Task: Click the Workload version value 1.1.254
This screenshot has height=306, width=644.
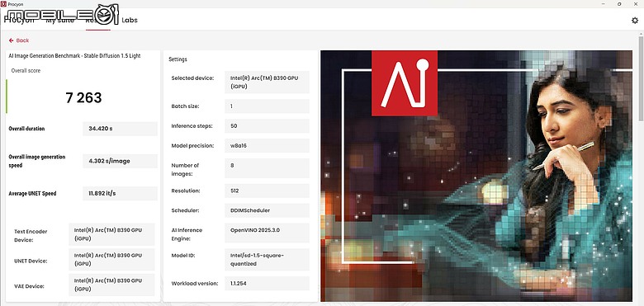Action: click(x=267, y=284)
